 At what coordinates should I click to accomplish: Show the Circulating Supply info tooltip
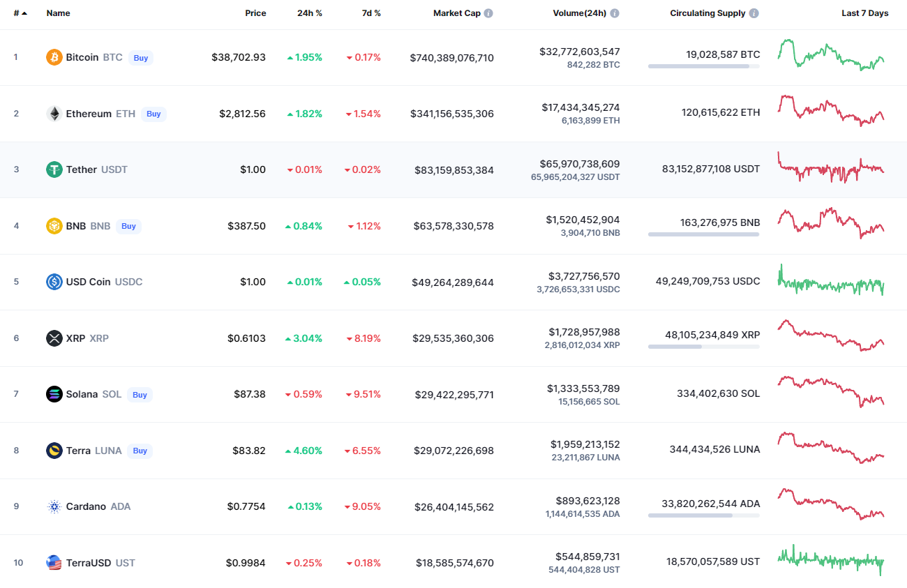(x=754, y=13)
